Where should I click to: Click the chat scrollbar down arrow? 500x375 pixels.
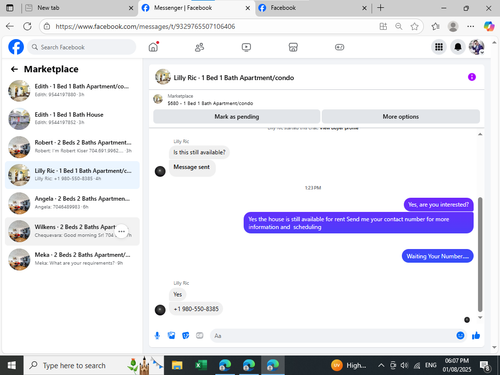tap(480, 318)
